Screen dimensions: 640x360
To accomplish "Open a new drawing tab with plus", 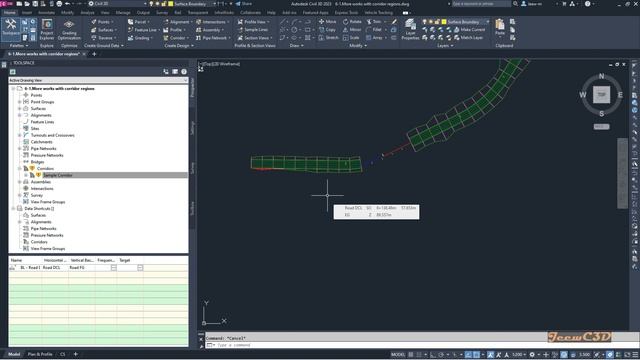I will [94, 54].
